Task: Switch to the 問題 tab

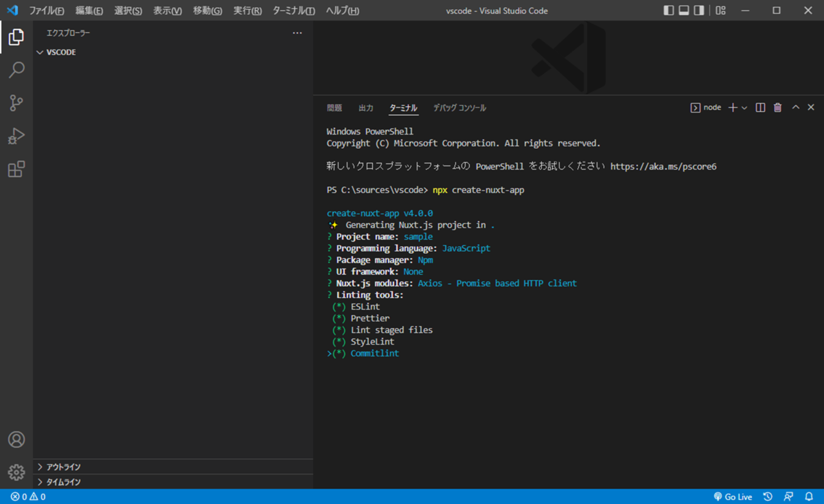Action: tap(334, 108)
